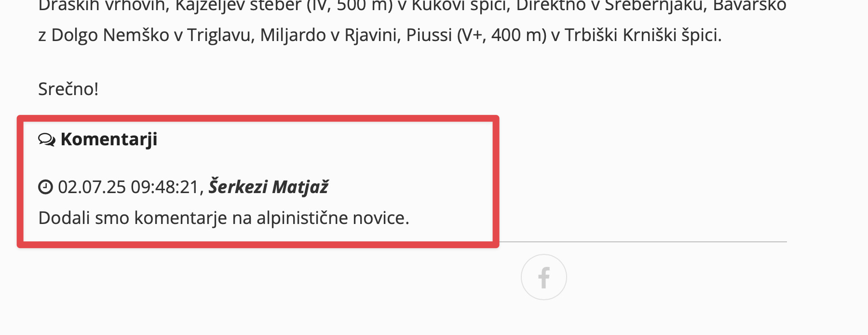Click the word Srečno!
This screenshot has height=335, width=868.
pos(68,89)
